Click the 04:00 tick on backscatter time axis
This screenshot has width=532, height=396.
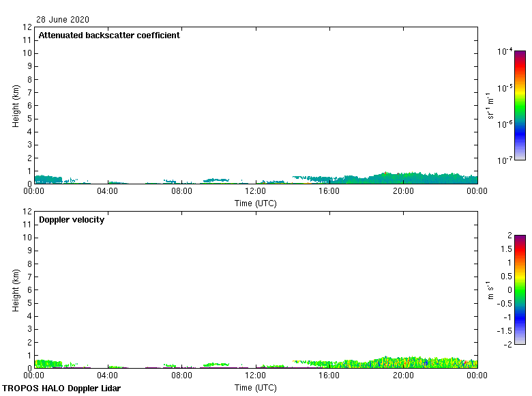click(x=108, y=192)
